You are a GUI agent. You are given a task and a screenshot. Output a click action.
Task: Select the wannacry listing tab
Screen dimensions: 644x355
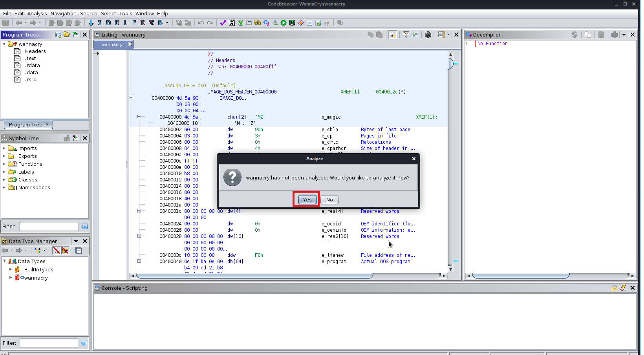pos(112,44)
